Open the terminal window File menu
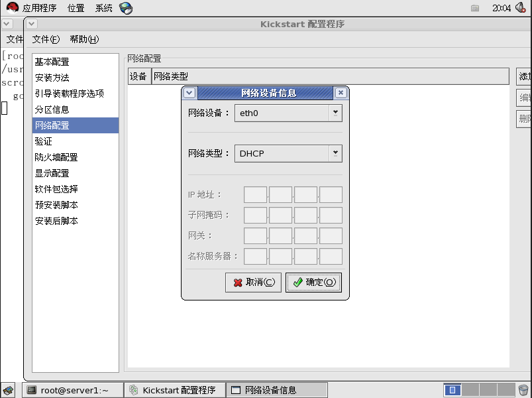The height and width of the screenshot is (398, 532). click(x=15, y=39)
